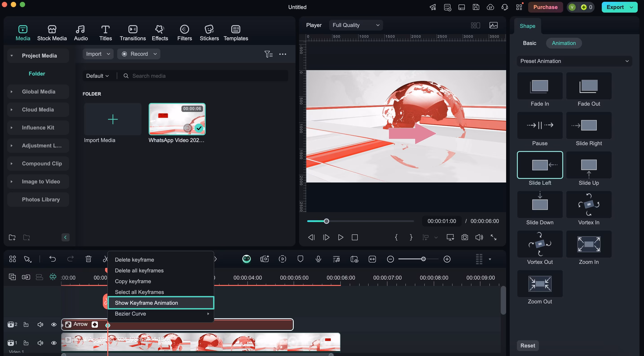Switch to the Basic tab

pos(529,43)
